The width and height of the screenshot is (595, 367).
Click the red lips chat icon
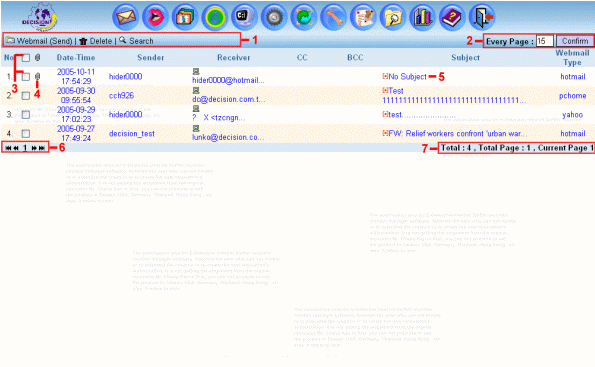(x=155, y=17)
